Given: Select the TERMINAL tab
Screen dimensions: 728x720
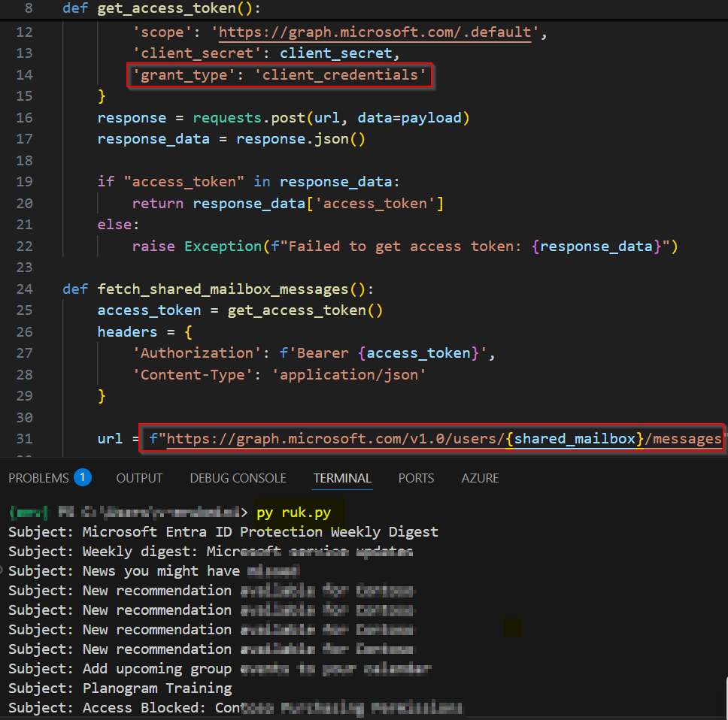Looking at the screenshot, I should click(x=342, y=478).
